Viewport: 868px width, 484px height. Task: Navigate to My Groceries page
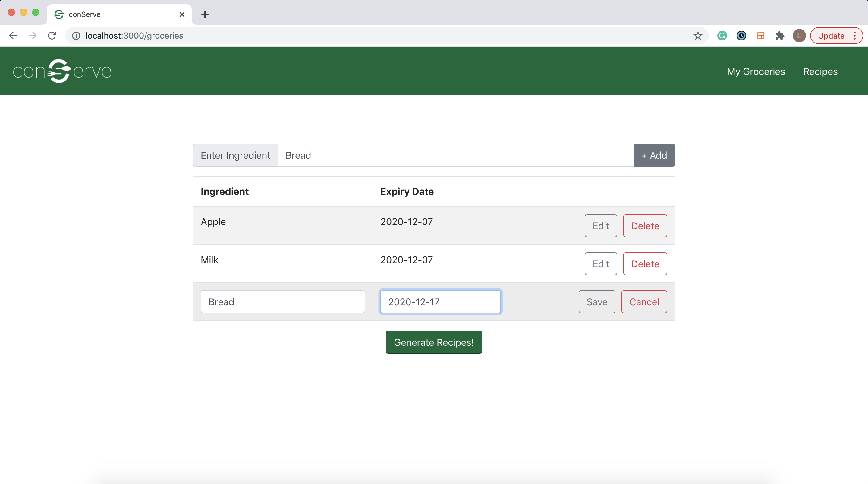756,72
